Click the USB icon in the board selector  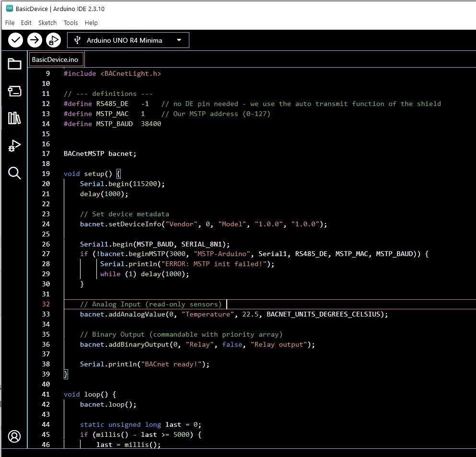point(77,40)
